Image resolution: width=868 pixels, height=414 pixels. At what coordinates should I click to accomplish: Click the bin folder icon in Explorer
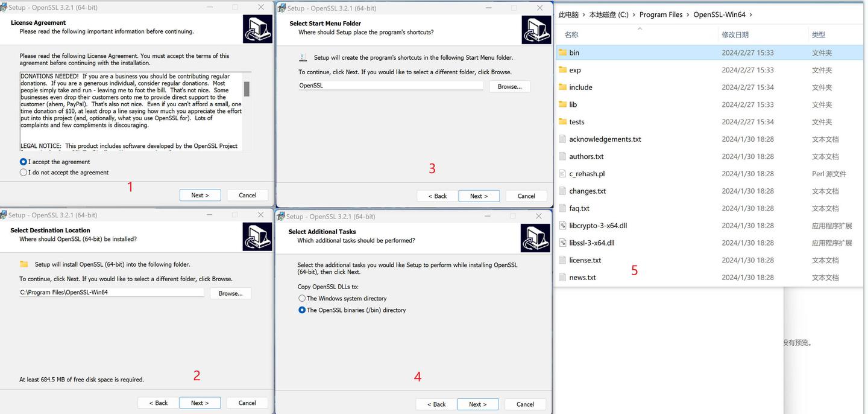pyautogui.click(x=562, y=53)
